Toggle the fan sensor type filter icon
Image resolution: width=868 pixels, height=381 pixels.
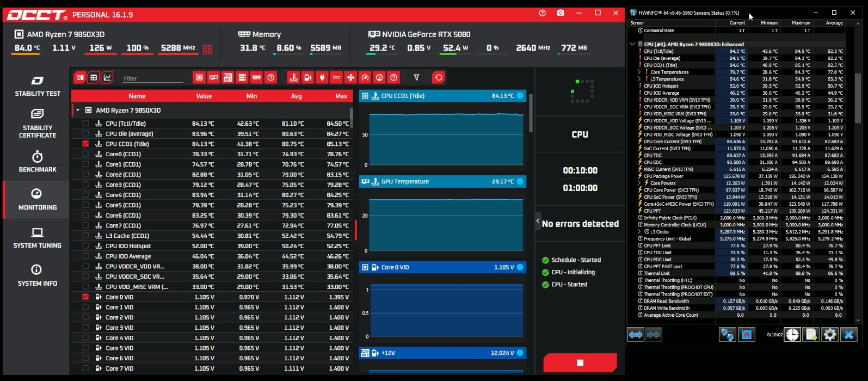pos(350,78)
